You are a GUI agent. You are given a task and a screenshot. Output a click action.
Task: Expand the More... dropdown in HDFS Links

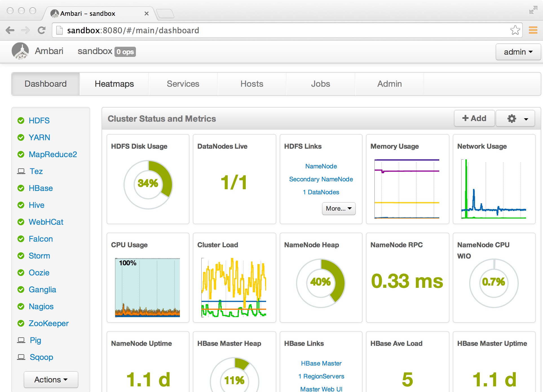pos(339,209)
